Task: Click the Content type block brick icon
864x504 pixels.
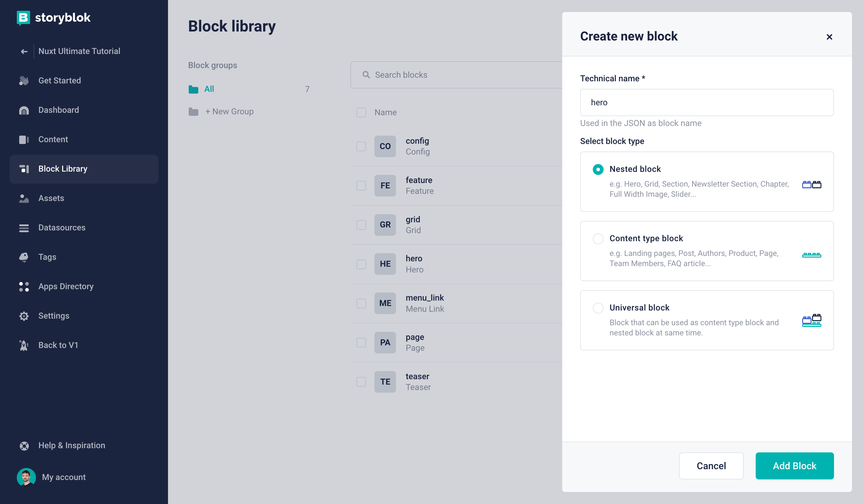Action: [x=811, y=255]
